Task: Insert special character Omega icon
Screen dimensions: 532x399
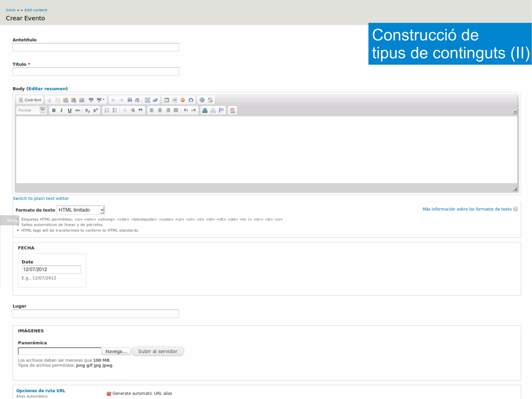Action: (x=191, y=100)
